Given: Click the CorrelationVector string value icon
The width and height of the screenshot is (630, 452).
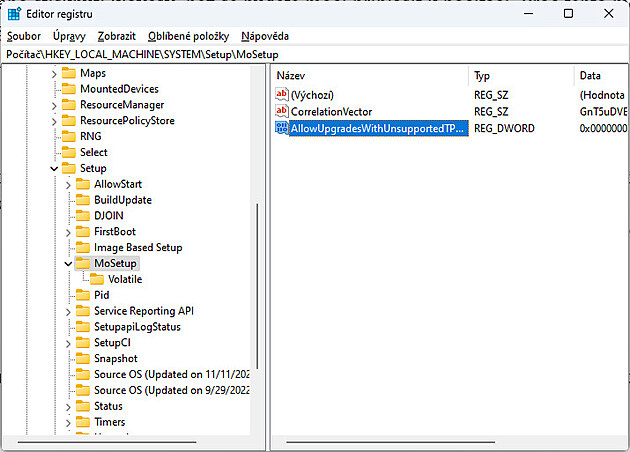Looking at the screenshot, I should tap(281, 111).
